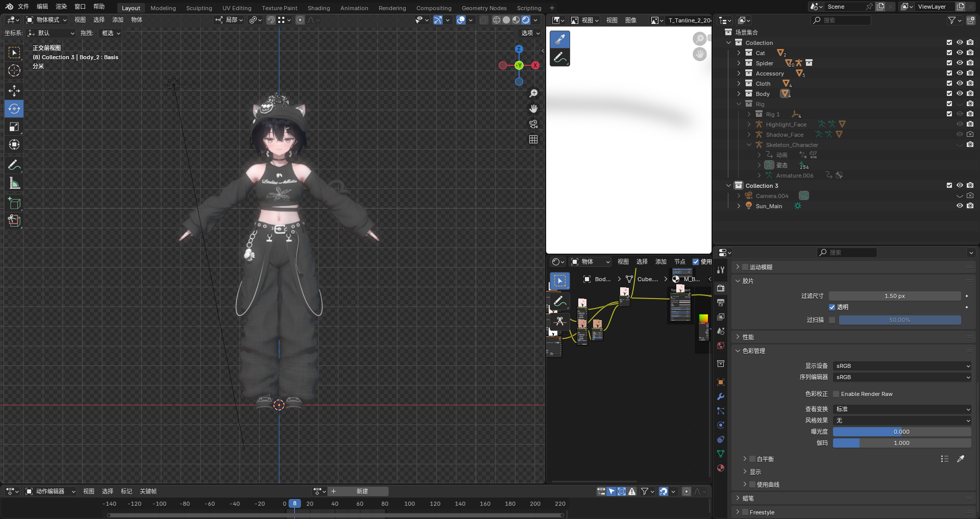Screen dimensions: 980x519
Task: Switch to the Shading workspace tab
Action: point(318,8)
